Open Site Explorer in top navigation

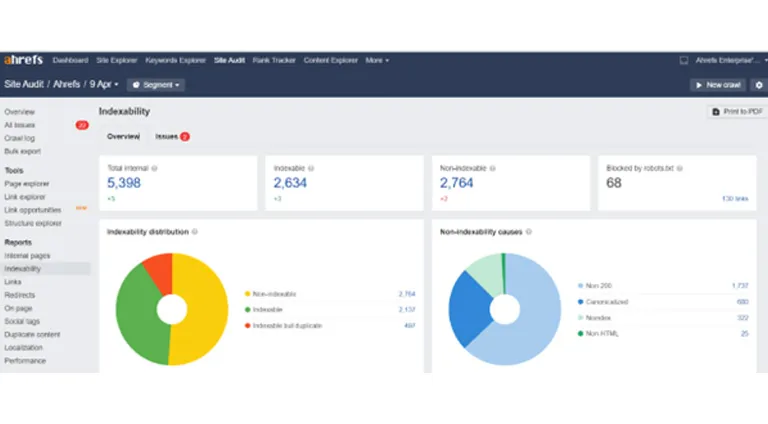[x=117, y=60]
